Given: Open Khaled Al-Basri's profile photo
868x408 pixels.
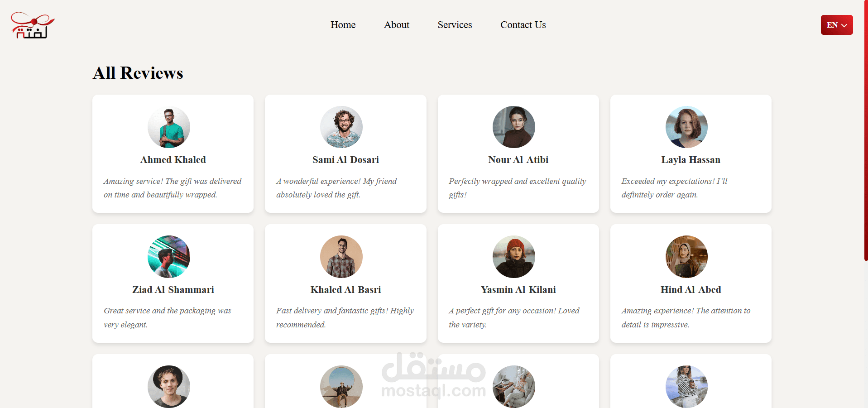Looking at the screenshot, I should [341, 257].
